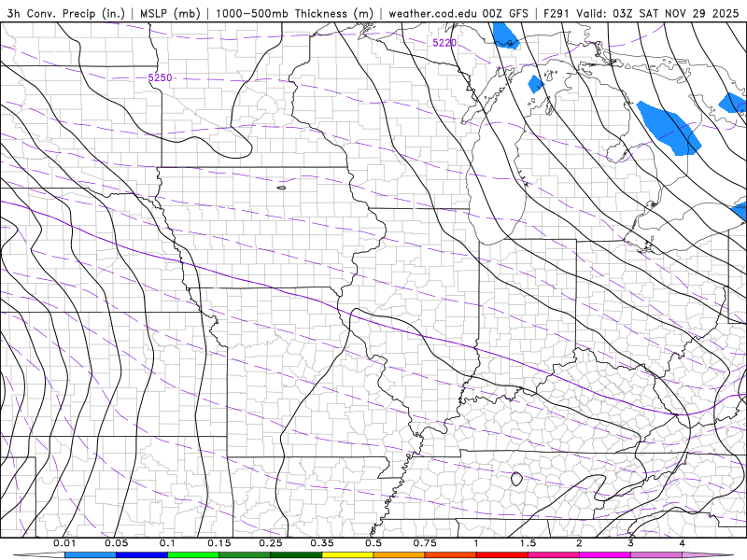747x560 pixels.
Task: Click the orchid 3–4 legend swatch
Action: (656, 555)
